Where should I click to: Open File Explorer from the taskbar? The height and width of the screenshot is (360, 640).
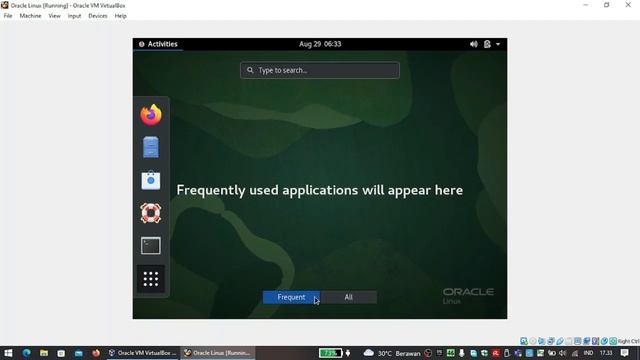tap(44, 353)
